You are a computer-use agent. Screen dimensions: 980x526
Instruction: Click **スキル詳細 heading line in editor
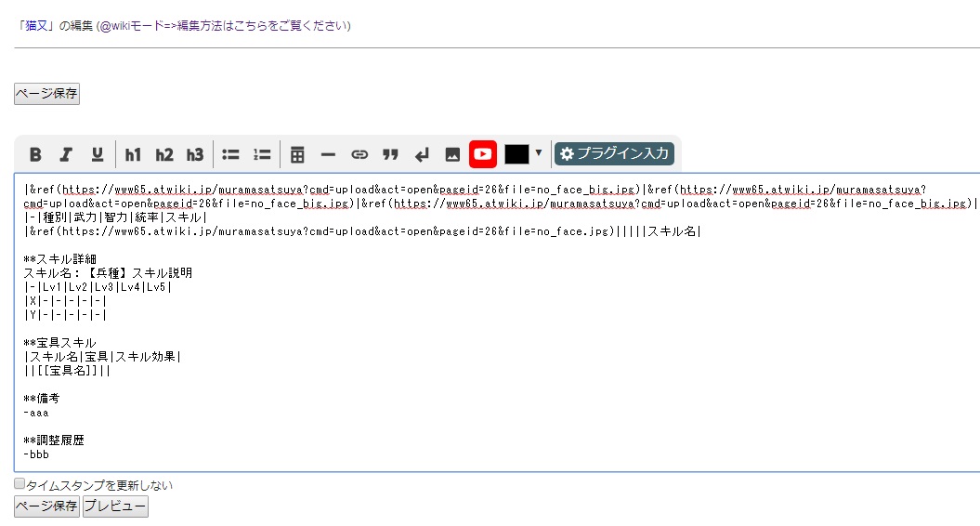pos(60,259)
